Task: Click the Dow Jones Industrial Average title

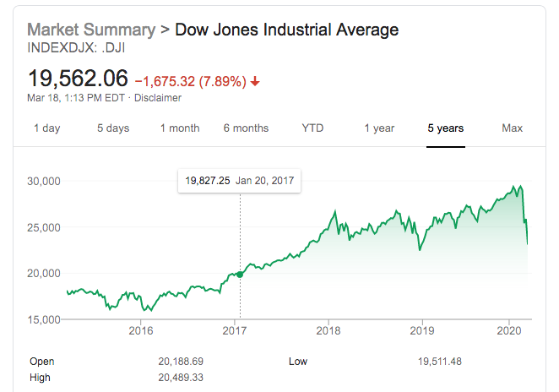Action: [286, 30]
